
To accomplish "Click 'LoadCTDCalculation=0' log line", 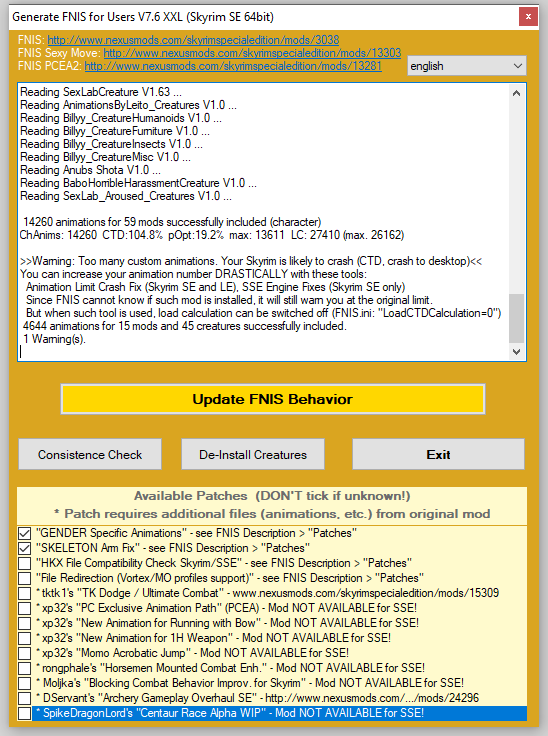I will coord(263,313).
